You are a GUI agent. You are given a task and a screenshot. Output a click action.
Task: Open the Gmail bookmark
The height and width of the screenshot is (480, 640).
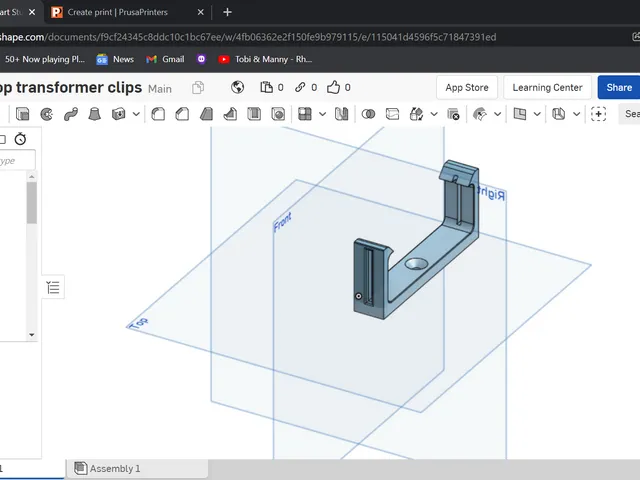point(165,59)
